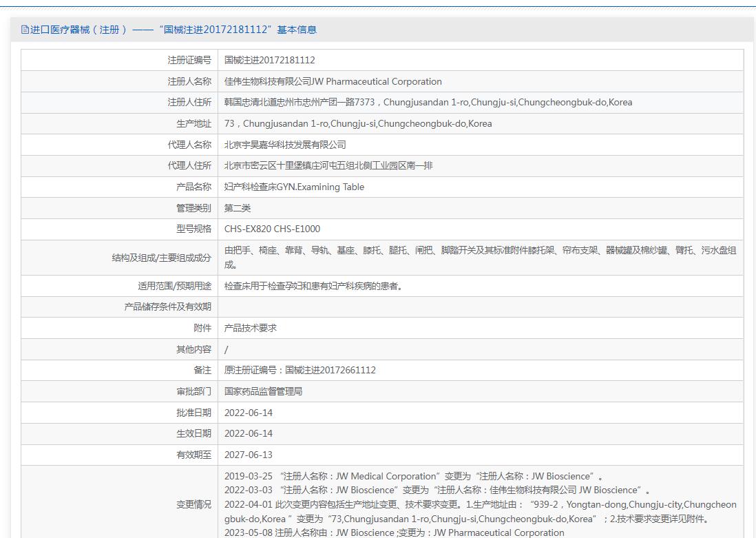
Task: Select the registration number value in the first row
Action: pos(269,60)
